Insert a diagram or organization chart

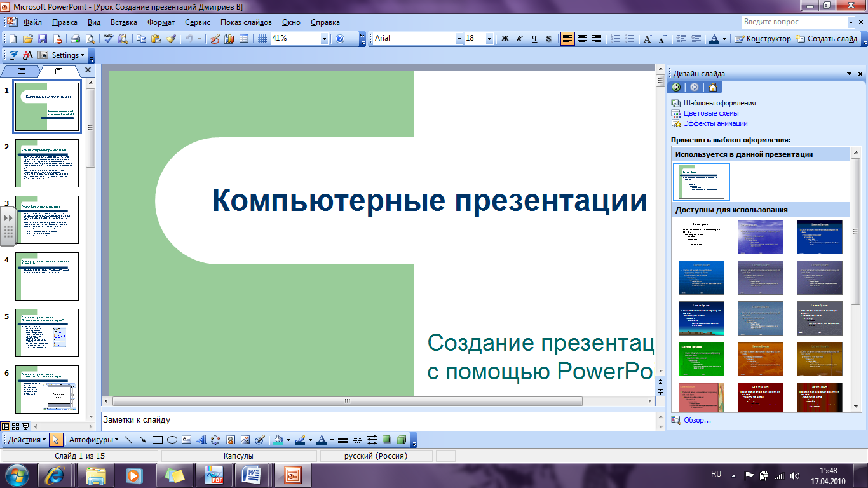tap(215, 440)
